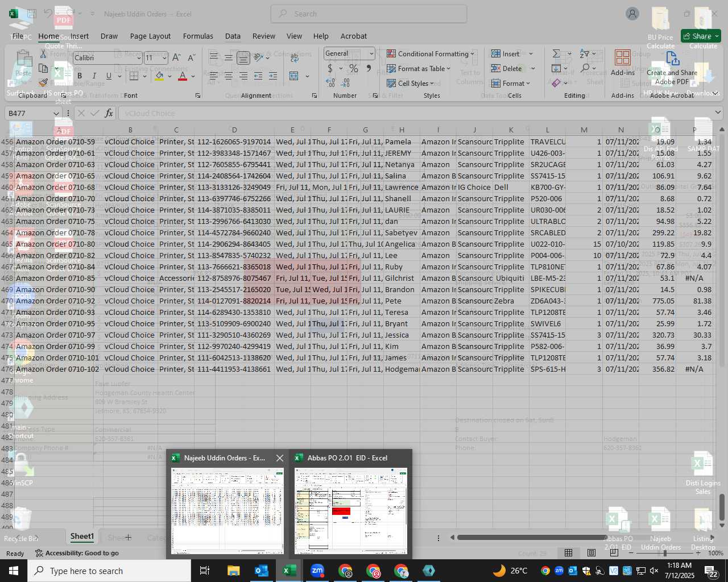Click the Format cells button
The image size is (728, 582).
tap(511, 83)
